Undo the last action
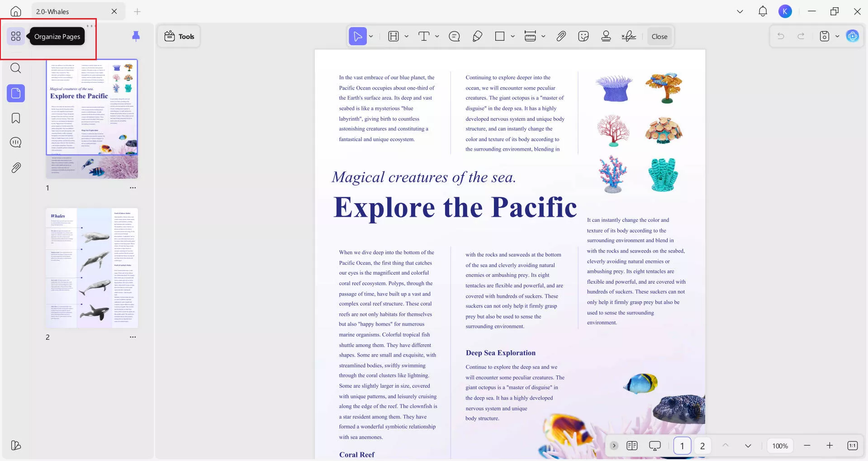 point(781,36)
